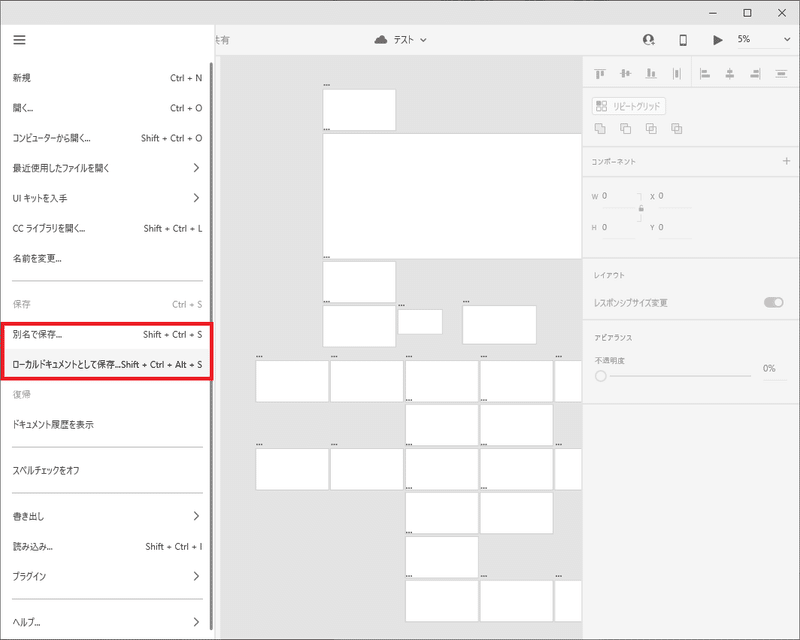
Task: Select 読み込み... menu item
Action: (107, 547)
